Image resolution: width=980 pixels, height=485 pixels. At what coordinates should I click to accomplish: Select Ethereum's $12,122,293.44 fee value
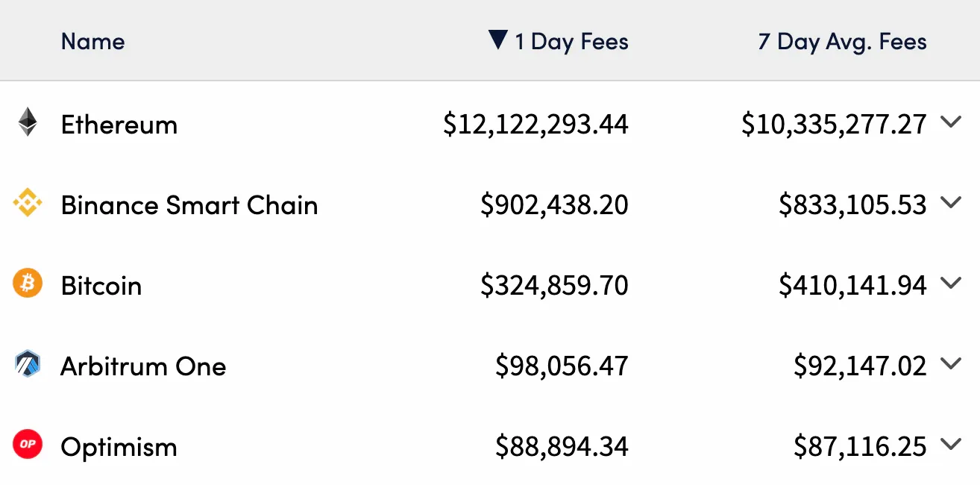click(x=535, y=125)
